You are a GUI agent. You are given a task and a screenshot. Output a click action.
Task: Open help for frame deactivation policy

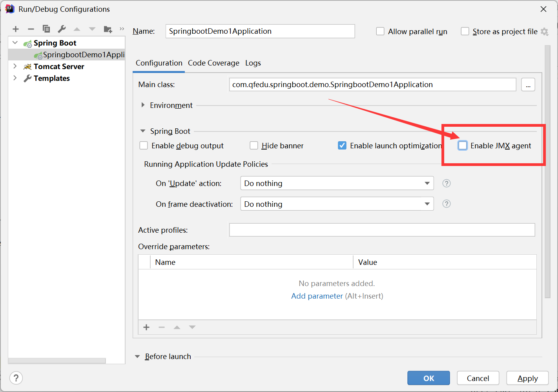[447, 204]
